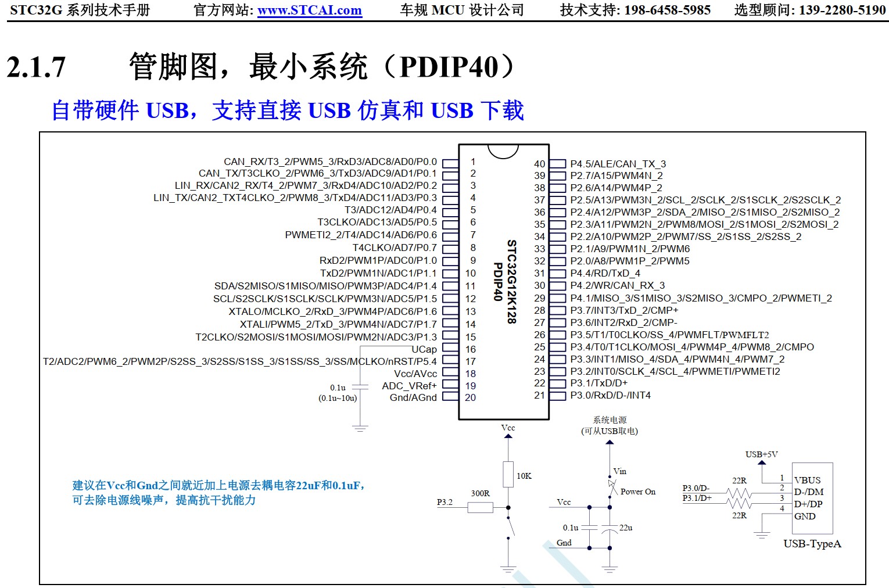
Task: Click pin 17 label ending MCLKO/nRST/P5.4
Action: [x=240, y=361]
